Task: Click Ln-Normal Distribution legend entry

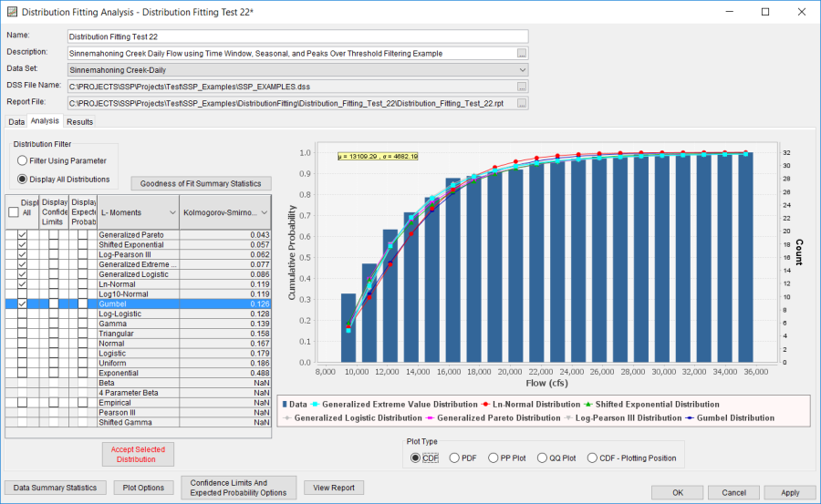Action: [x=532, y=405]
